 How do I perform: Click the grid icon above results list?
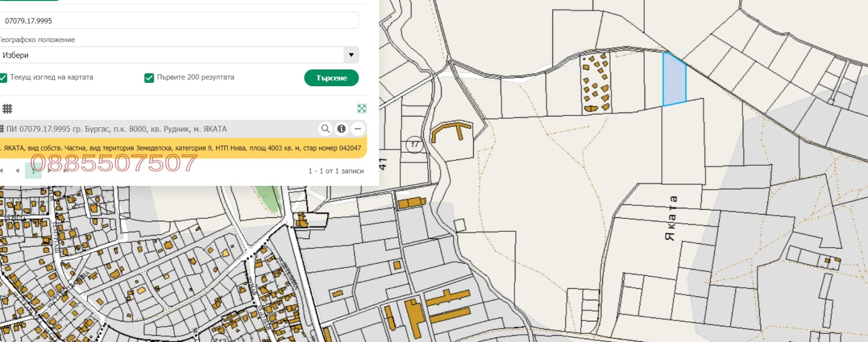coord(7,108)
